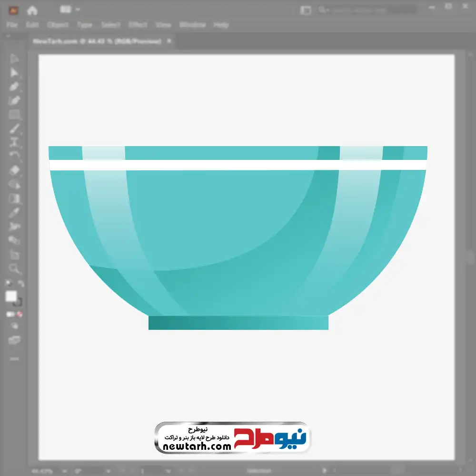The width and height of the screenshot is (476, 476).
Task: Click the Home icon in top bar
Action: pos(32,10)
